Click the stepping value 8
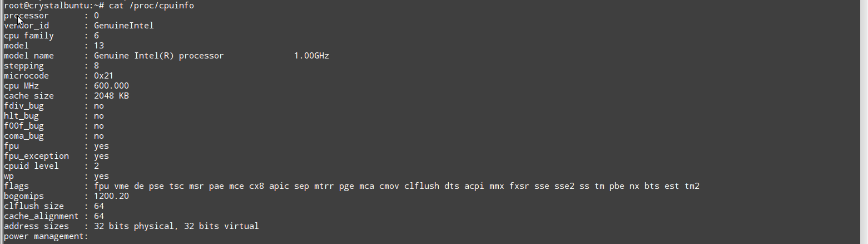The height and width of the screenshot is (244, 868). pos(96,65)
